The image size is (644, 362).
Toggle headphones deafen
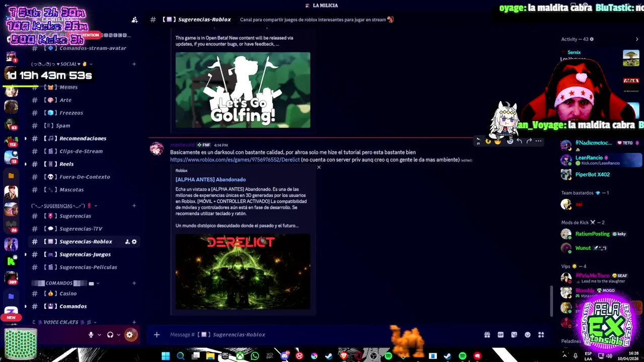[110, 335]
